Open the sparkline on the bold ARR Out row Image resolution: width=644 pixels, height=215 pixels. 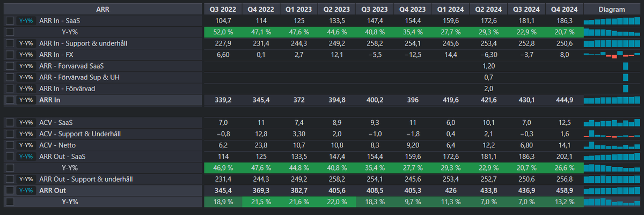coord(612,190)
